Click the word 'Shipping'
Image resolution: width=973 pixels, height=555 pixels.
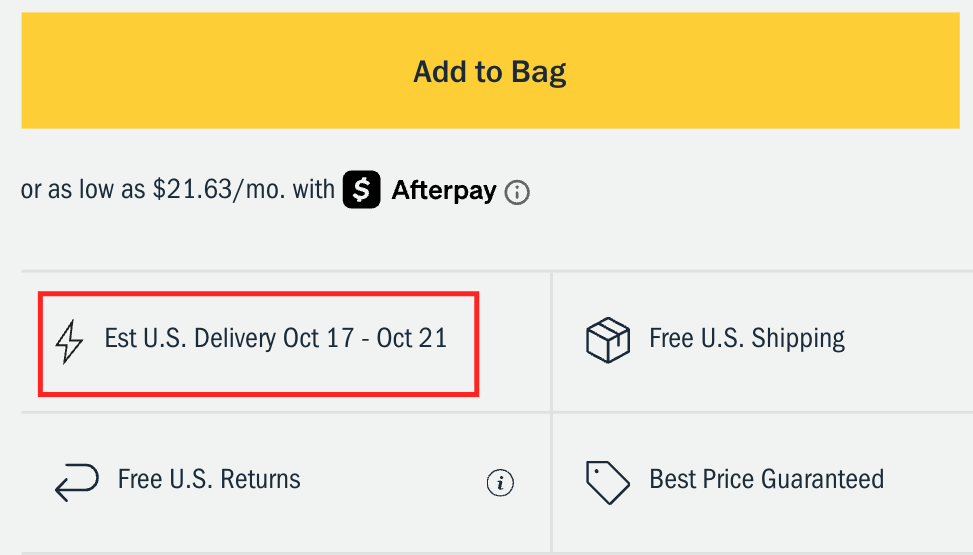click(x=798, y=339)
